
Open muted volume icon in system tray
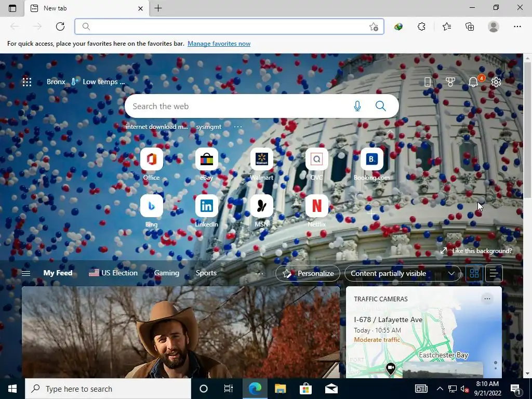tap(464, 389)
